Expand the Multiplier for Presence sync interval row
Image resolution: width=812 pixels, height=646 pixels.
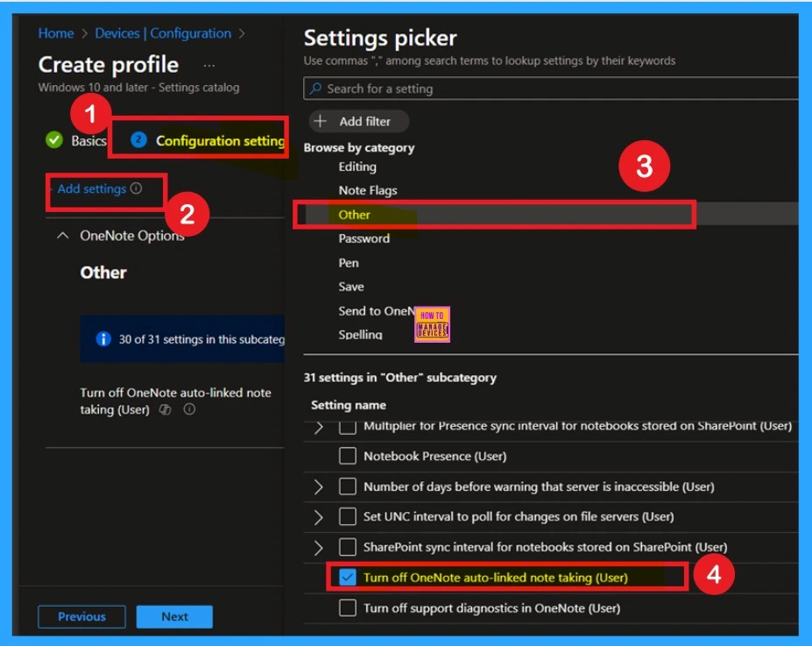(319, 428)
